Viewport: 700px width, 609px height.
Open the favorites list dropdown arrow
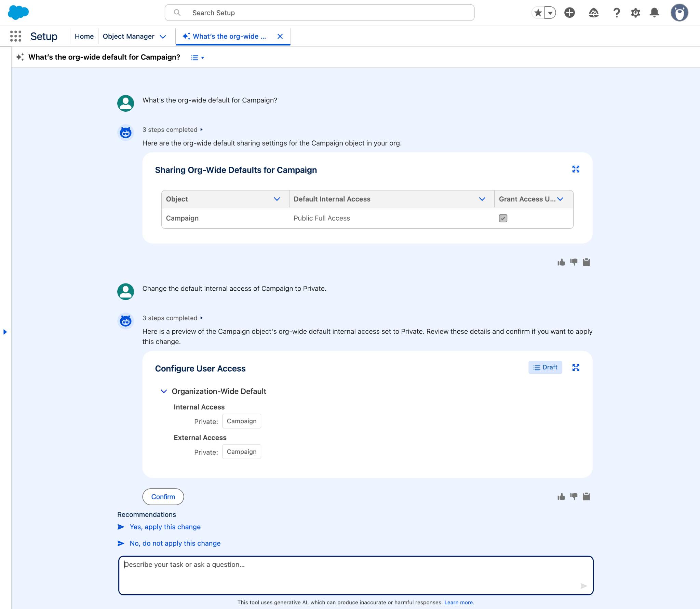(x=550, y=13)
